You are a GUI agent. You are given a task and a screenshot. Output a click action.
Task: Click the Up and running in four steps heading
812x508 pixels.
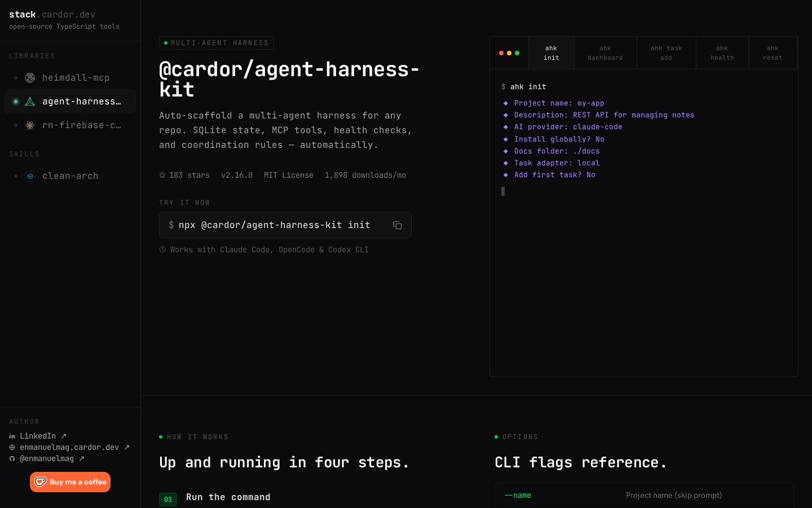pyautogui.click(x=284, y=463)
